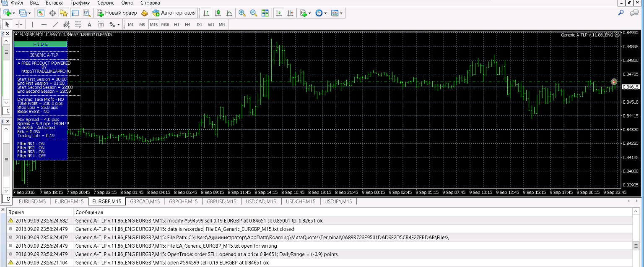The width and height of the screenshot is (644, 267).
Task: Toggle the H1 timeframe button
Action: coord(177,24)
